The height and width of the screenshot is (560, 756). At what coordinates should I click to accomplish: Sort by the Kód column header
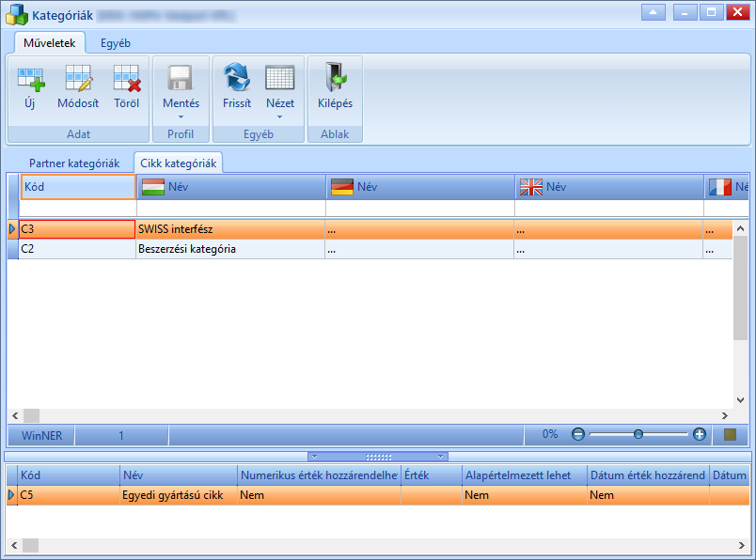click(78, 186)
